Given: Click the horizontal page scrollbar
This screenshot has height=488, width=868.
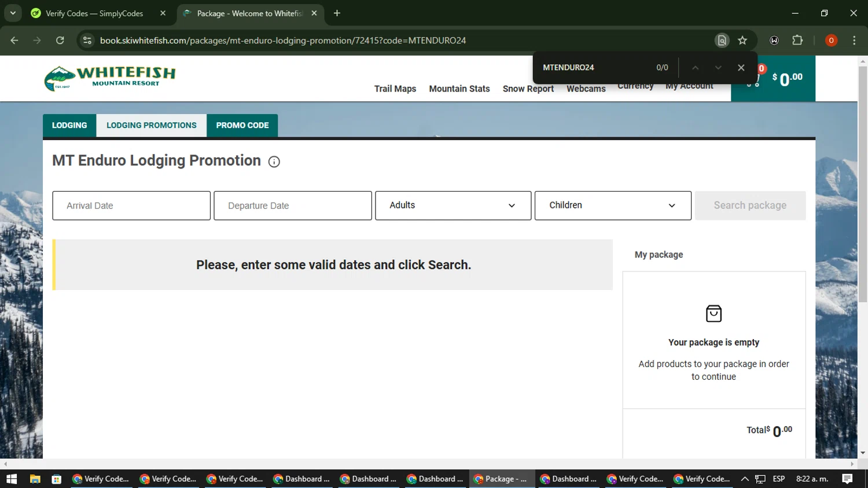Looking at the screenshot, I should (428, 464).
